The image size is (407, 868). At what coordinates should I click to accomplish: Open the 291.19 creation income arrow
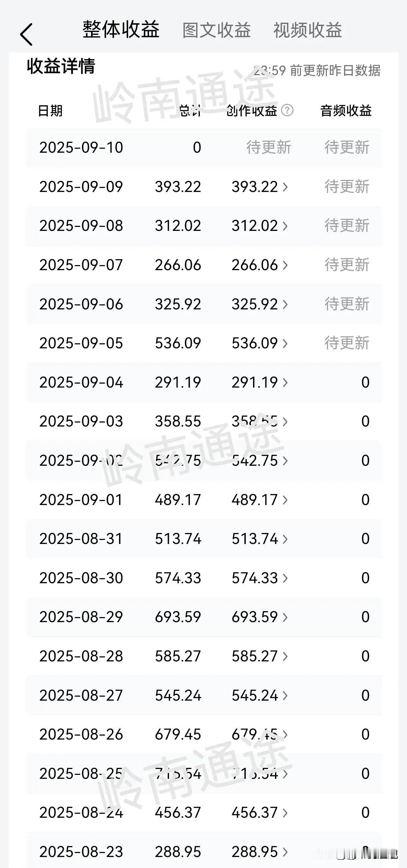tap(285, 382)
